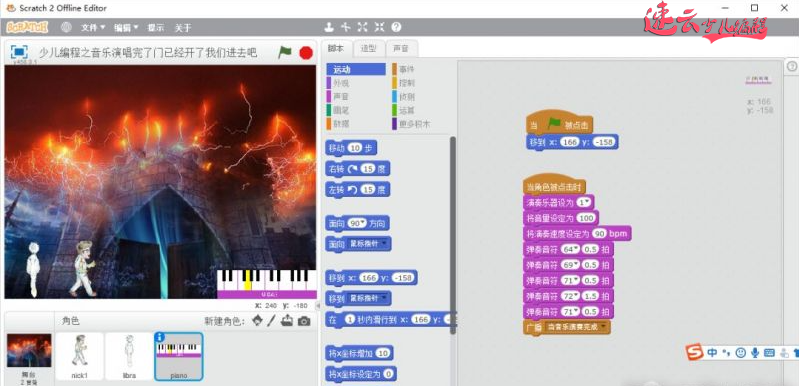Open target dropdown in palette 面向 鼠标指针 block
The width and height of the screenshot is (799, 386).
pos(384,244)
